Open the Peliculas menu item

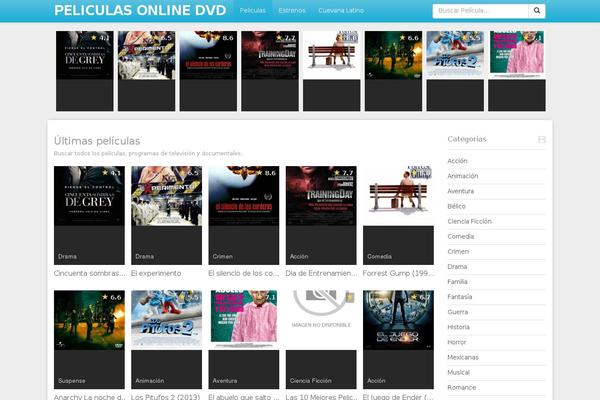coord(253,11)
